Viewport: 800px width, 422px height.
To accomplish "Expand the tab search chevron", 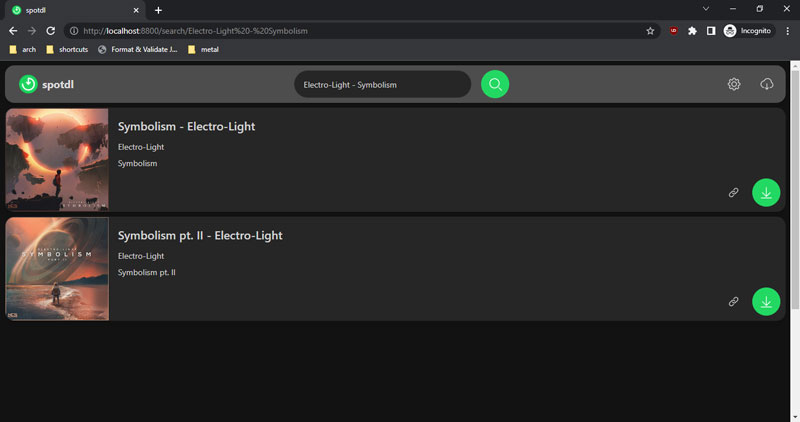I will 707,9.
